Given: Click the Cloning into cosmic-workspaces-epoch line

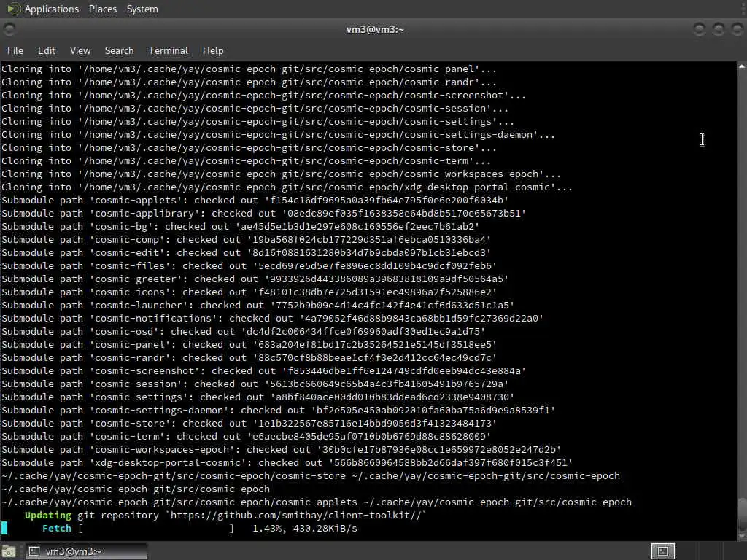Looking at the screenshot, I should click(x=281, y=174).
